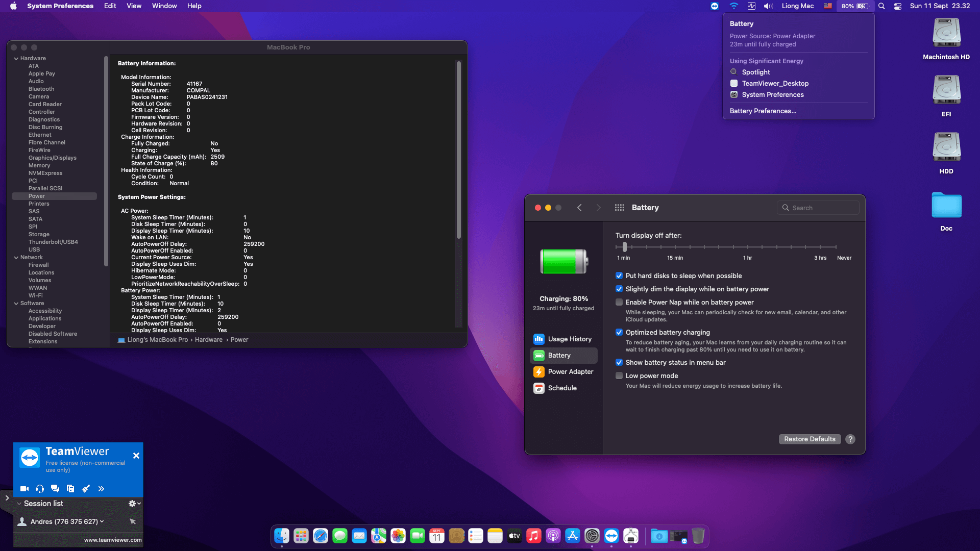Select Power in System Information sidebar

pos(54,196)
